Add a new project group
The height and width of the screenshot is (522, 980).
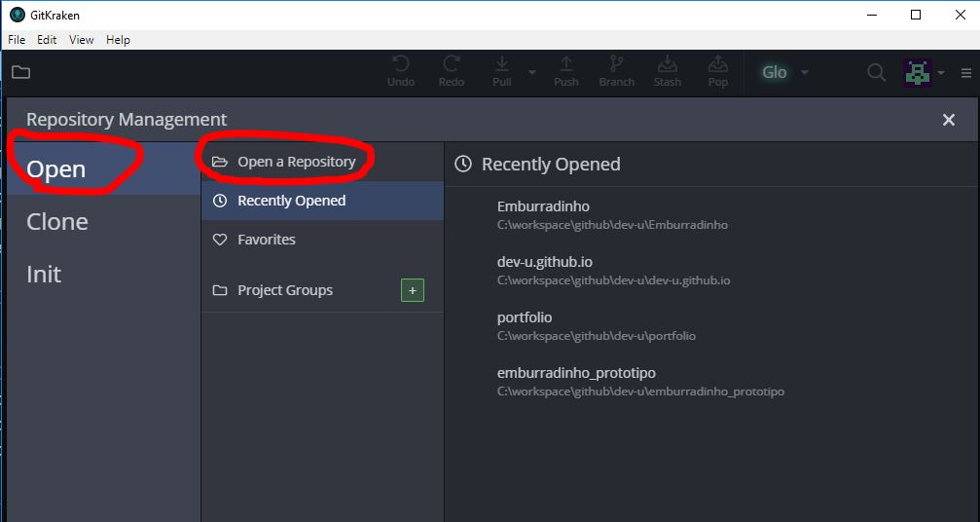(x=412, y=290)
